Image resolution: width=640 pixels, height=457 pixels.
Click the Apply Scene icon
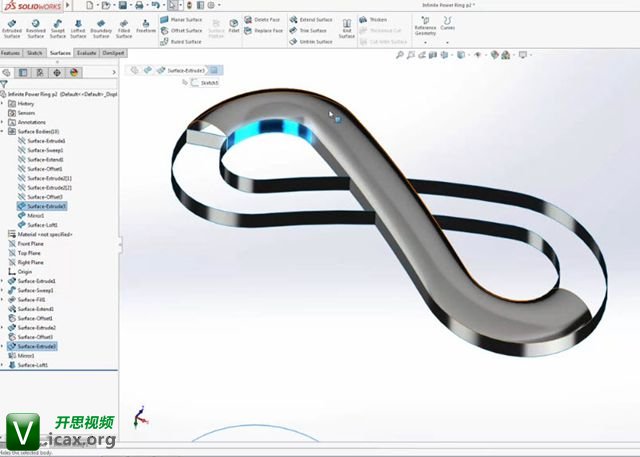point(507,55)
